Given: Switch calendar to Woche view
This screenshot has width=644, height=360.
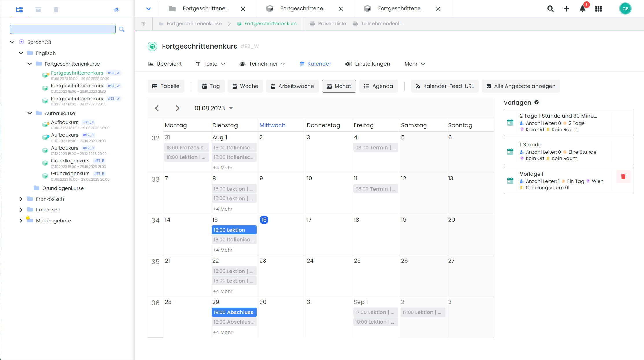Looking at the screenshot, I should click(x=245, y=86).
